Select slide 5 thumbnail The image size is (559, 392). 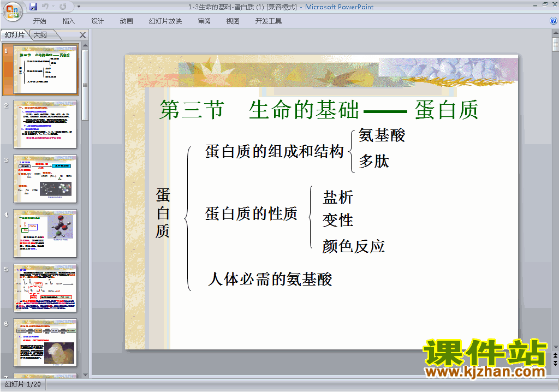click(45, 288)
